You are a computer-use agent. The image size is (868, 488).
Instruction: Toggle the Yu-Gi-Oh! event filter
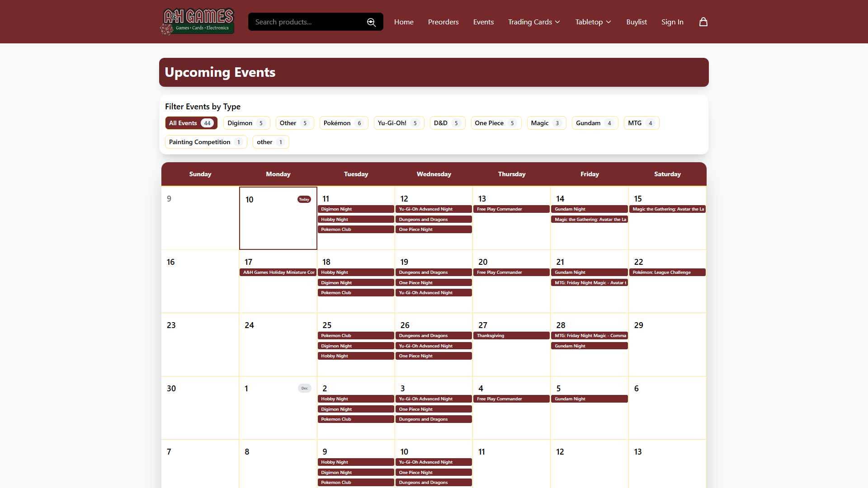click(399, 122)
